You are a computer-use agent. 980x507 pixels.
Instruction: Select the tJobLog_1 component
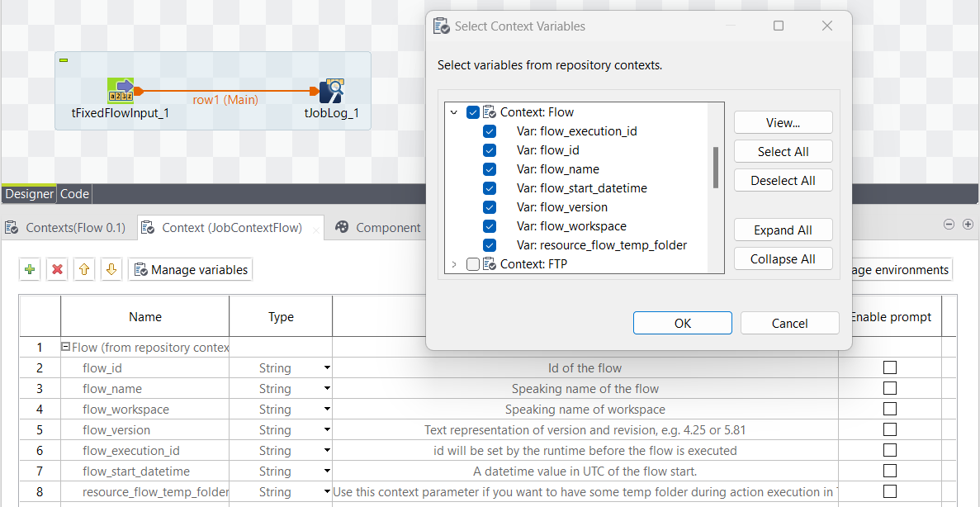[331, 91]
